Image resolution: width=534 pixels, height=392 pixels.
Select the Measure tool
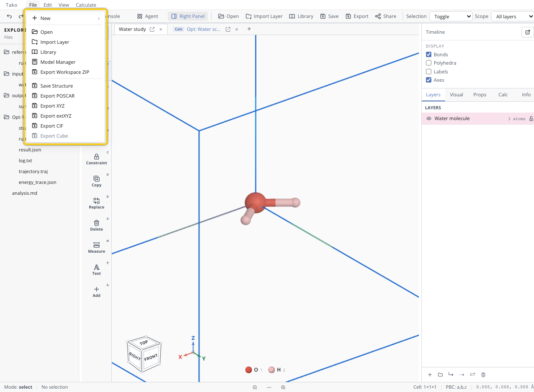96,247
